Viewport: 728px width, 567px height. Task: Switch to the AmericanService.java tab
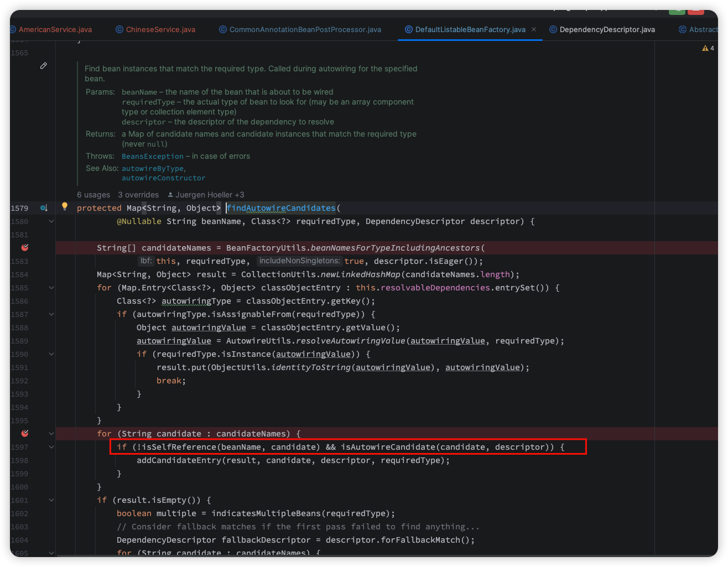point(55,29)
